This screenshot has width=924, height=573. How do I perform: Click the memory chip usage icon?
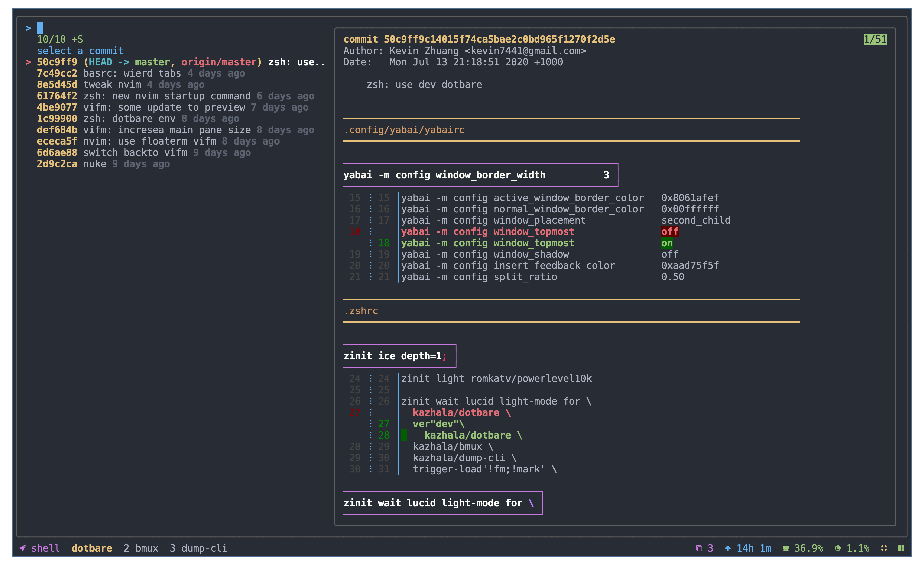click(x=785, y=548)
